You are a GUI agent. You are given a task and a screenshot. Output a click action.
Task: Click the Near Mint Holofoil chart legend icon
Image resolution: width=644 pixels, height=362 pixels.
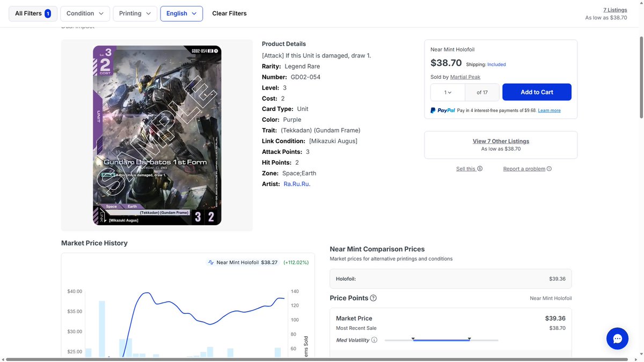coord(211,263)
